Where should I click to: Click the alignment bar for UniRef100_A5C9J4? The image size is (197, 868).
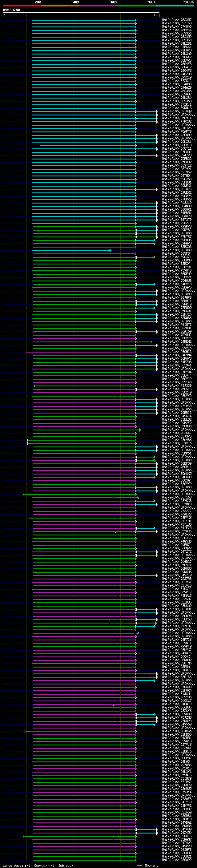tap(94, 118)
